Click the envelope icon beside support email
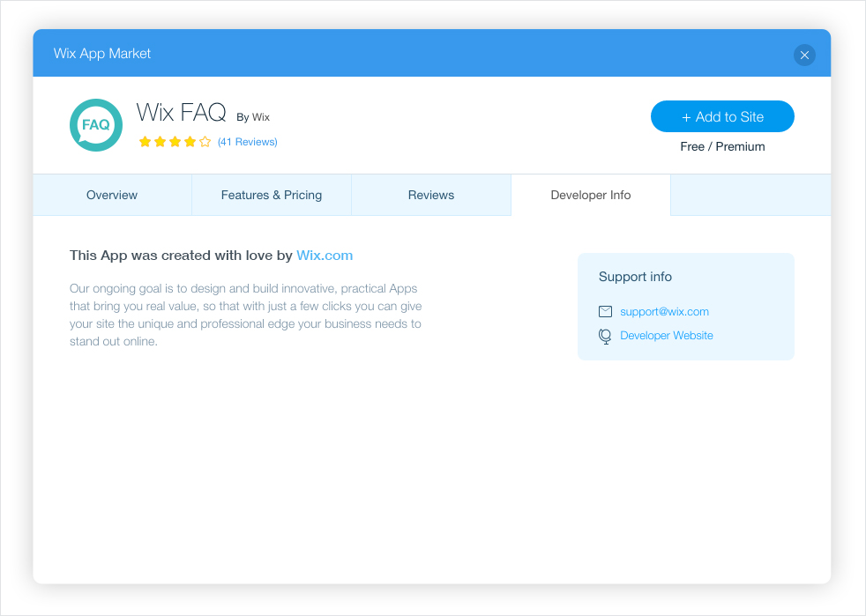The width and height of the screenshot is (866, 616). click(x=605, y=312)
